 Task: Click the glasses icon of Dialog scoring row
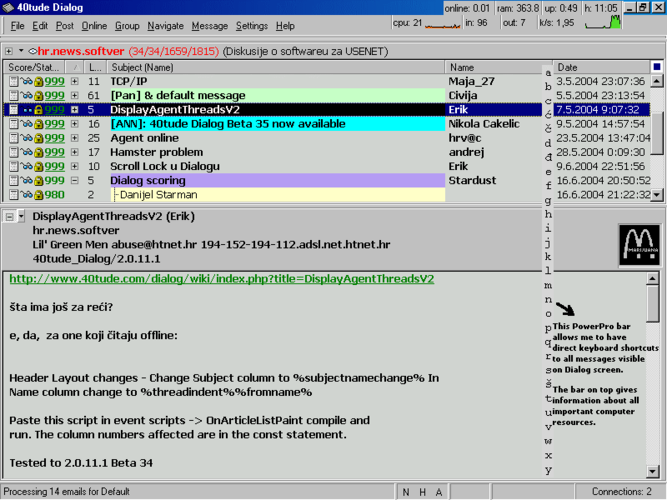pos(27,180)
